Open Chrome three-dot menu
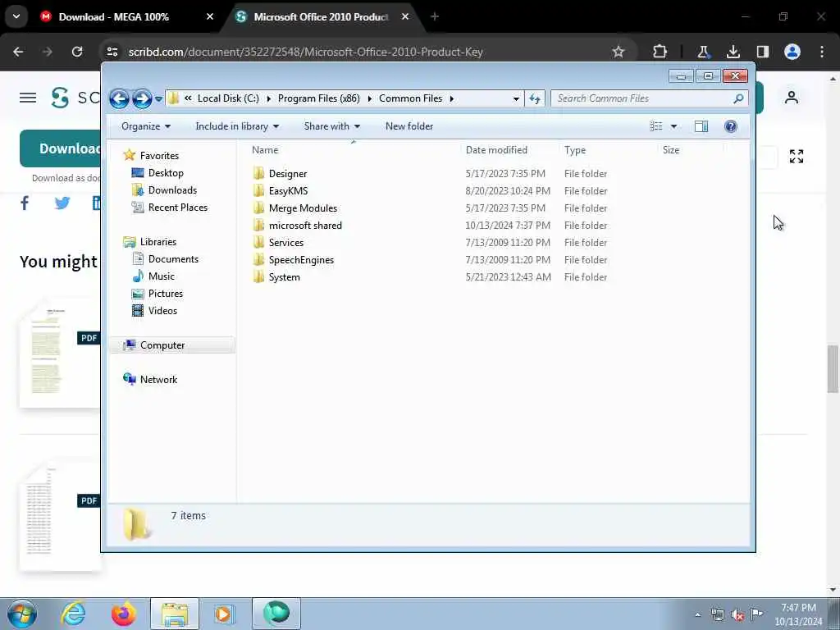The width and height of the screenshot is (840, 630). [822, 52]
